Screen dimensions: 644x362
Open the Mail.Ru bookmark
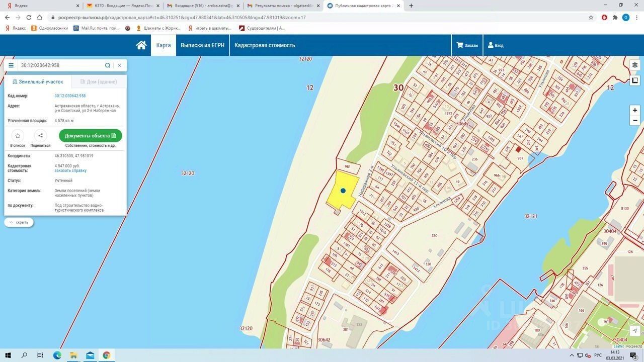(97, 28)
